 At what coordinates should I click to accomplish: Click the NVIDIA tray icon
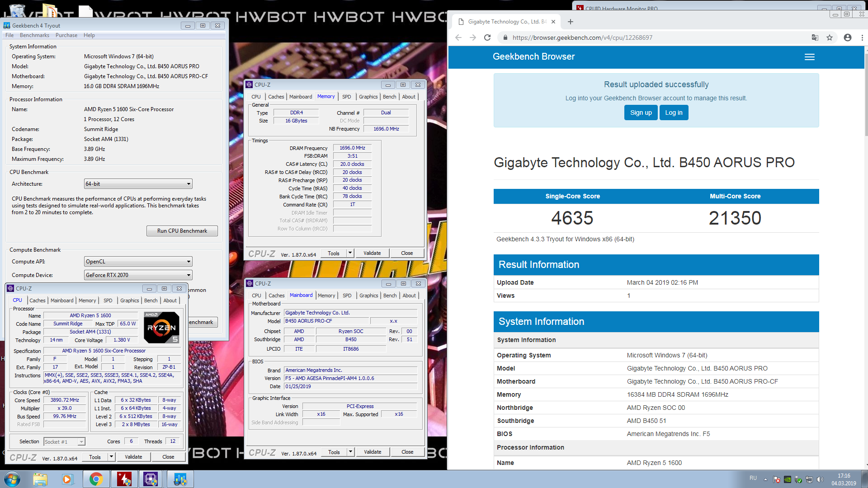788,479
